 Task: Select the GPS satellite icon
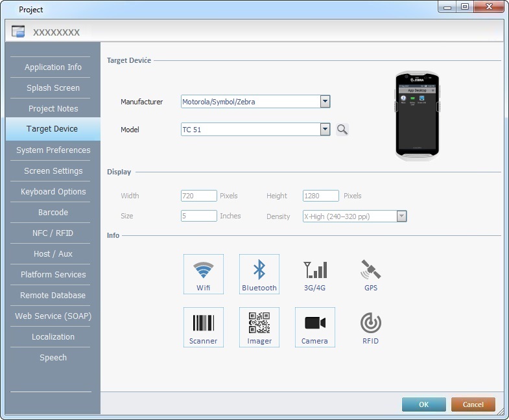(x=371, y=274)
